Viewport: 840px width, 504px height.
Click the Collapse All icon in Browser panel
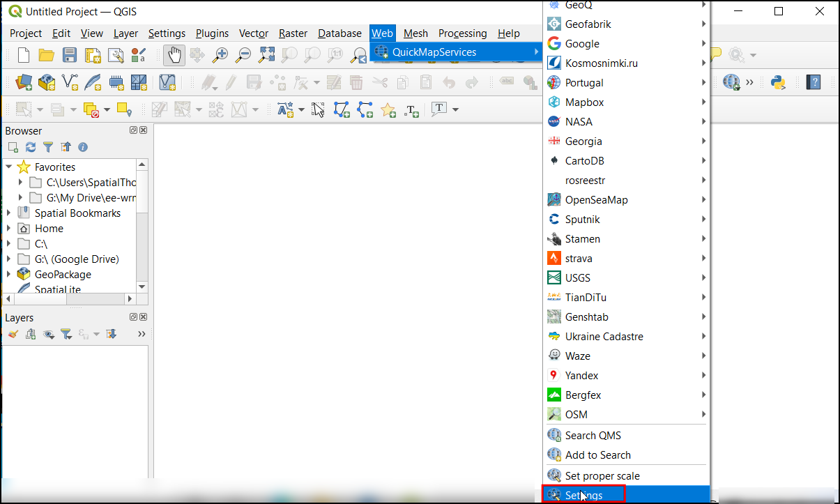coord(66,147)
